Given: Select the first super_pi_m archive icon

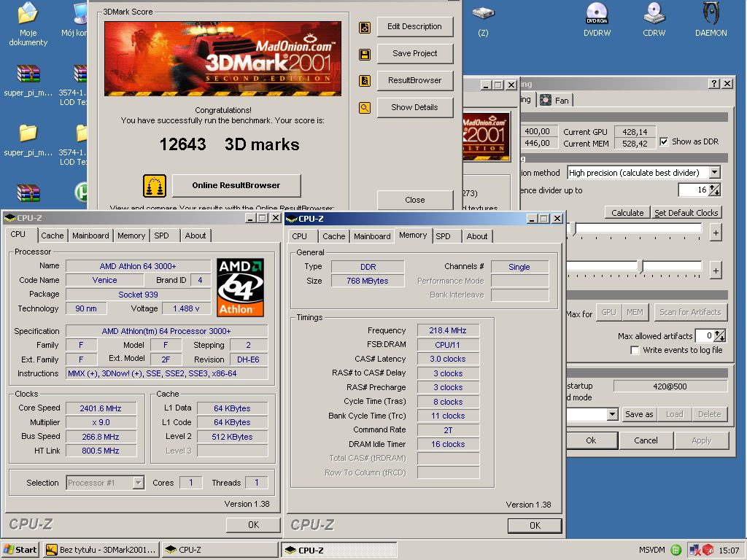Looking at the screenshot, I should tap(28, 74).
